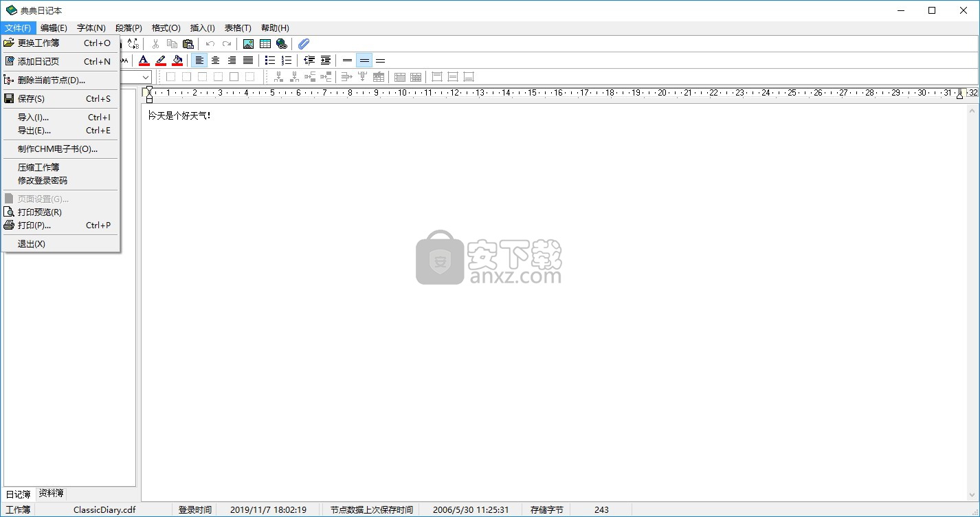This screenshot has height=517, width=980.
Task: Set single line spacing
Action: click(348, 60)
